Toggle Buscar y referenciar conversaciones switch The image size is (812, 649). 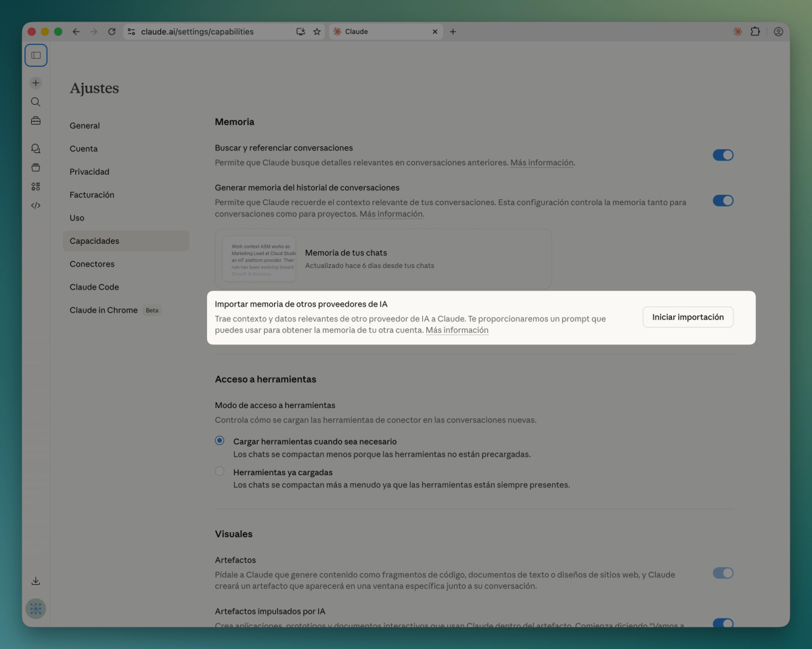723,155
